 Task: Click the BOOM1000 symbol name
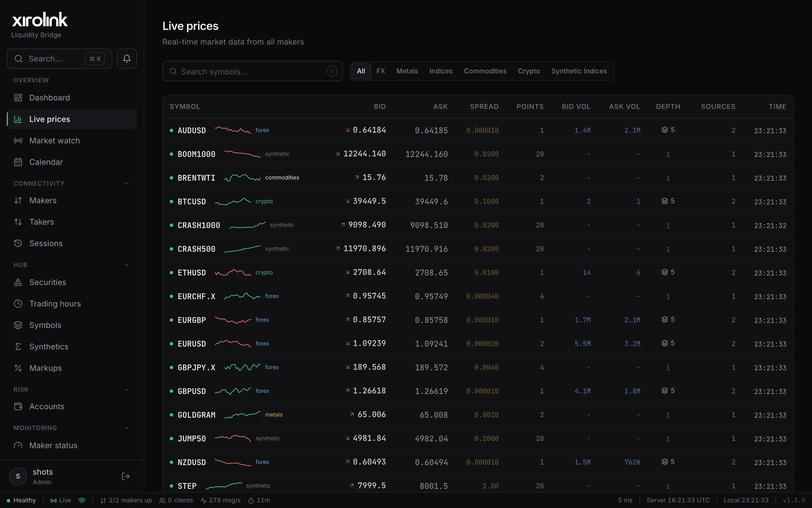[x=196, y=154]
